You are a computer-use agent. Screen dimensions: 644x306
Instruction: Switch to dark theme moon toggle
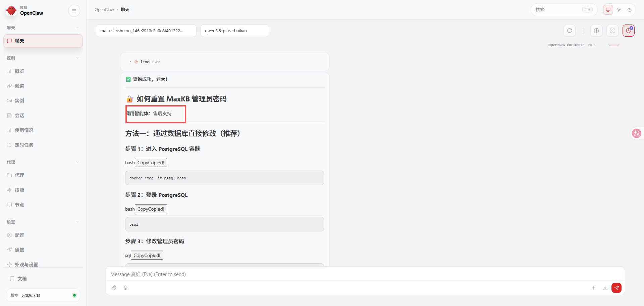pyautogui.click(x=630, y=10)
